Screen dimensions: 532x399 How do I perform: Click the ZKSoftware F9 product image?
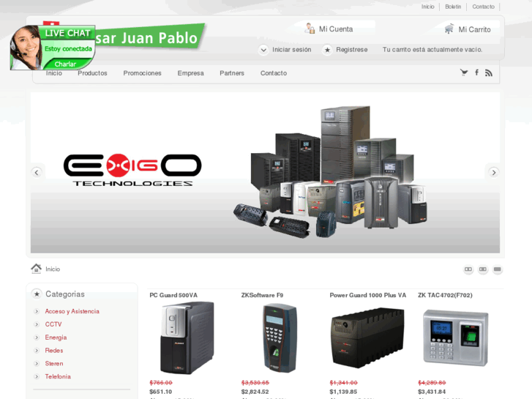click(280, 338)
